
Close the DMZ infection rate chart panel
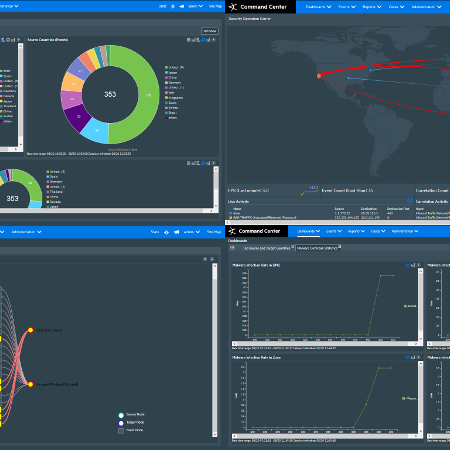click(x=419, y=265)
